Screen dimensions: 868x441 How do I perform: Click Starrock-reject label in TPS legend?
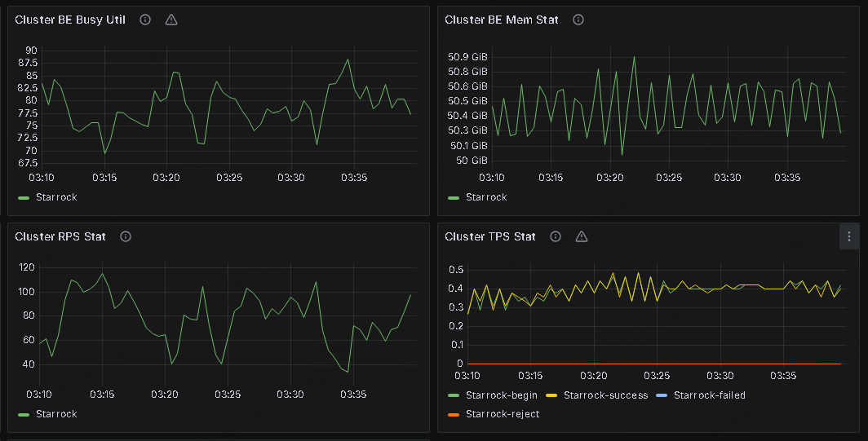[502, 414]
